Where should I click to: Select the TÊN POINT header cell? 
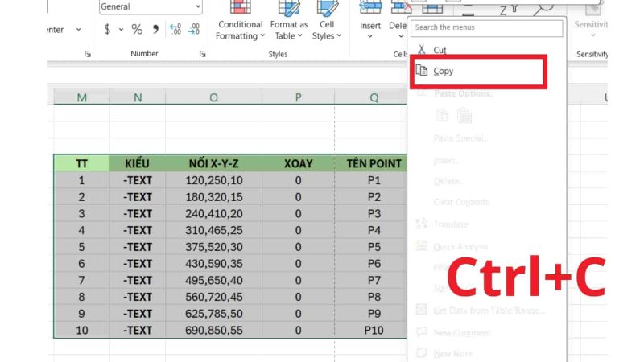coord(371,163)
